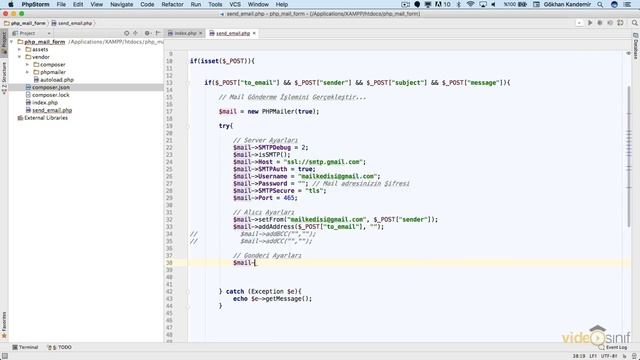Select the assets folder row

(x=86, y=49)
